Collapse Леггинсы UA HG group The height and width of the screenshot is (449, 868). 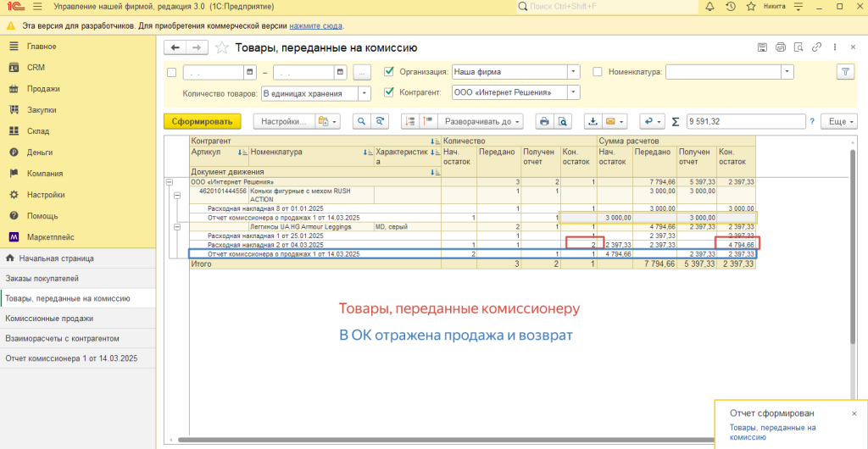click(178, 227)
